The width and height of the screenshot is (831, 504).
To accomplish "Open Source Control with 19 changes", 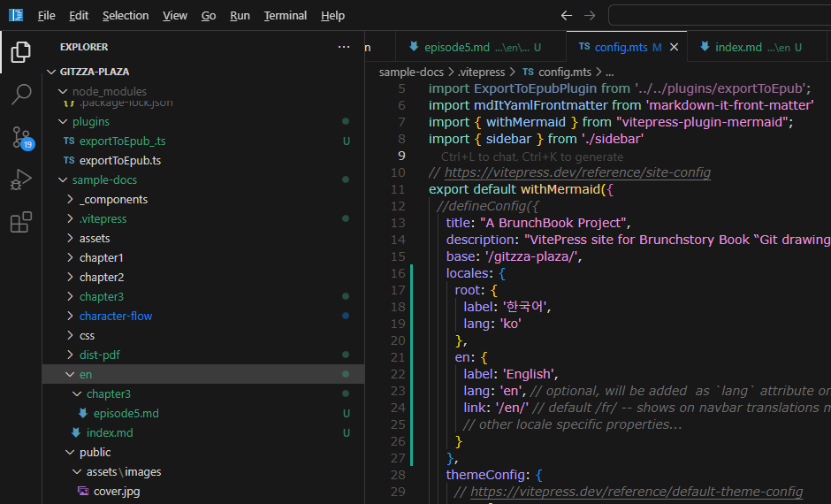I will pos(20,137).
